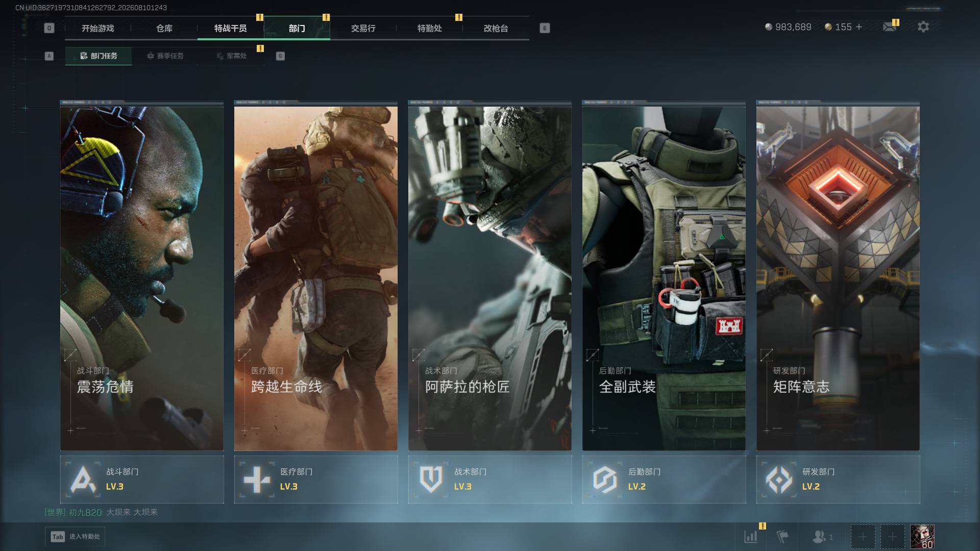This screenshot has width=980, height=551.
Task: Open the 仓库 tab
Action: [x=164, y=29]
